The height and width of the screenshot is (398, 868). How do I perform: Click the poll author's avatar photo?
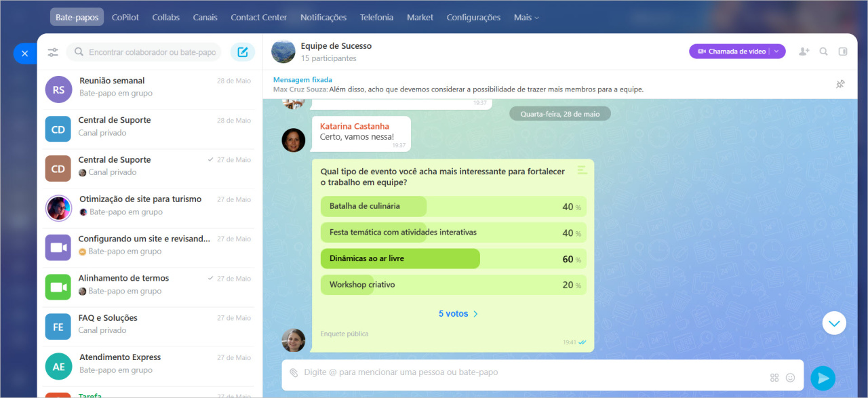pyautogui.click(x=294, y=340)
